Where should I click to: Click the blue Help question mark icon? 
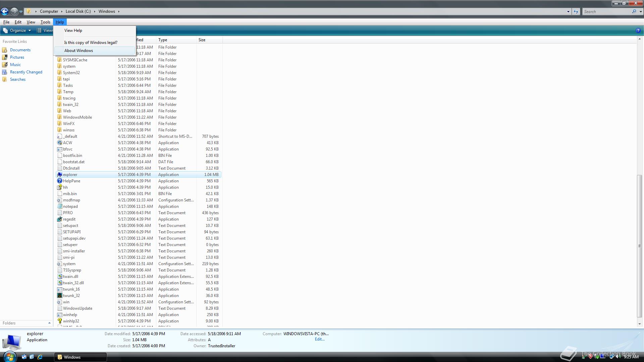coord(638,31)
